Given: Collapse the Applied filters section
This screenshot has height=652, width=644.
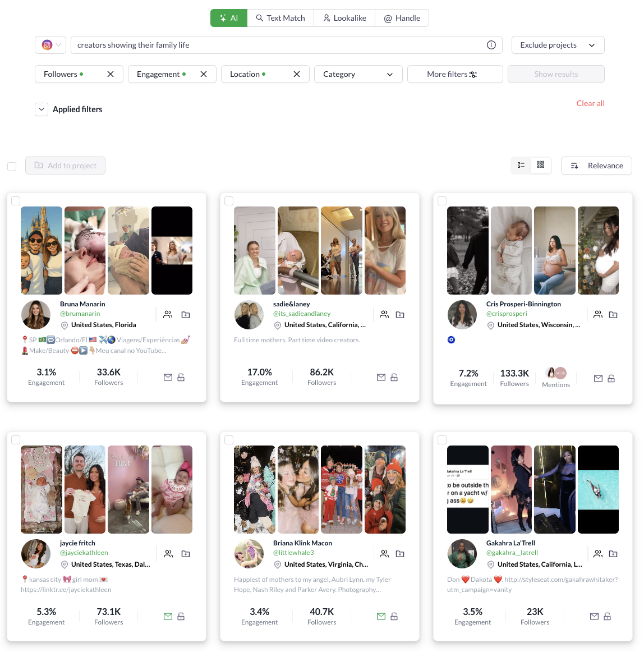Looking at the screenshot, I should tap(42, 109).
